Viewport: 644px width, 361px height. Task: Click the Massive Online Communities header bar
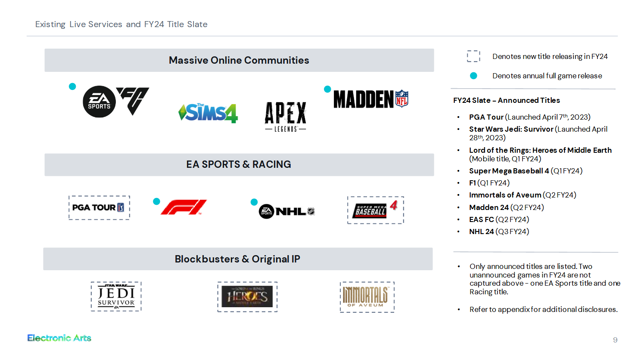239,60
